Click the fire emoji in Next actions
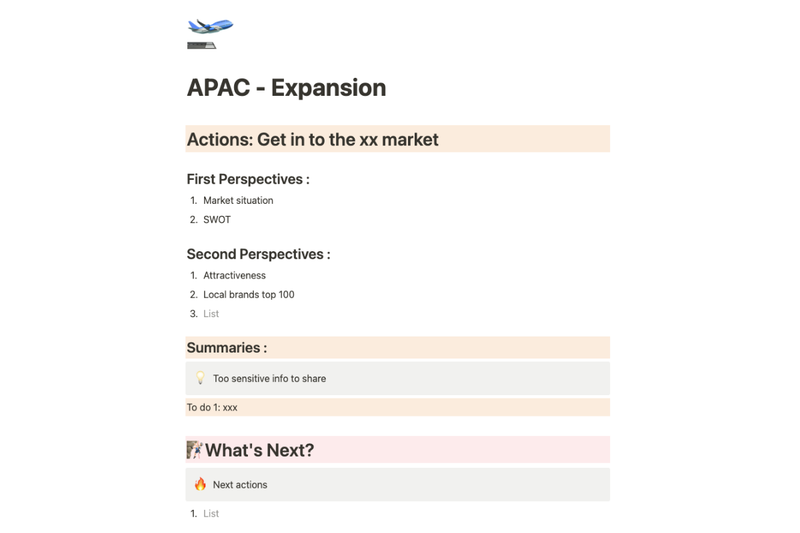The image size is (800, 533). (200, 484)
